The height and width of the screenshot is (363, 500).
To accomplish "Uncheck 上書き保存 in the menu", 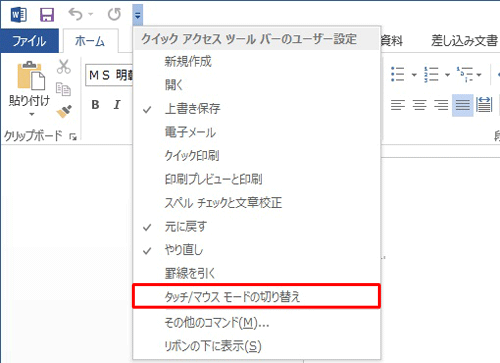I will pyautogui.click(x=256, y=109).
